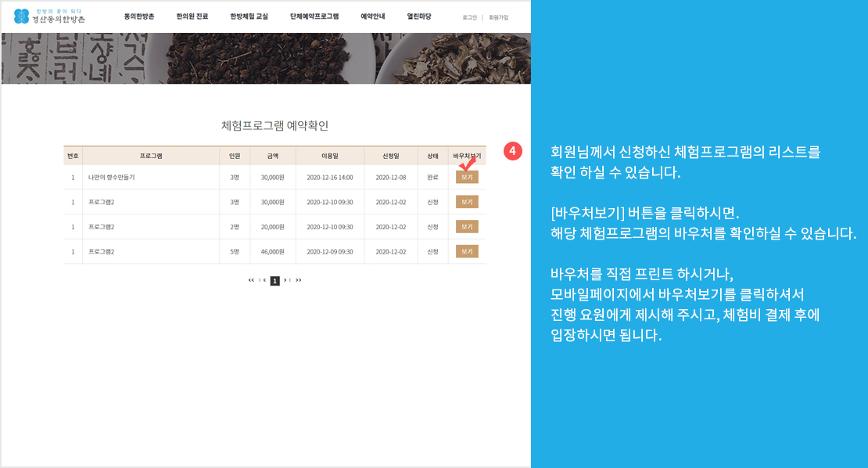Screen dimensions: 868x468
Task: Click the 신청일 column header
Action: (391, 157)
